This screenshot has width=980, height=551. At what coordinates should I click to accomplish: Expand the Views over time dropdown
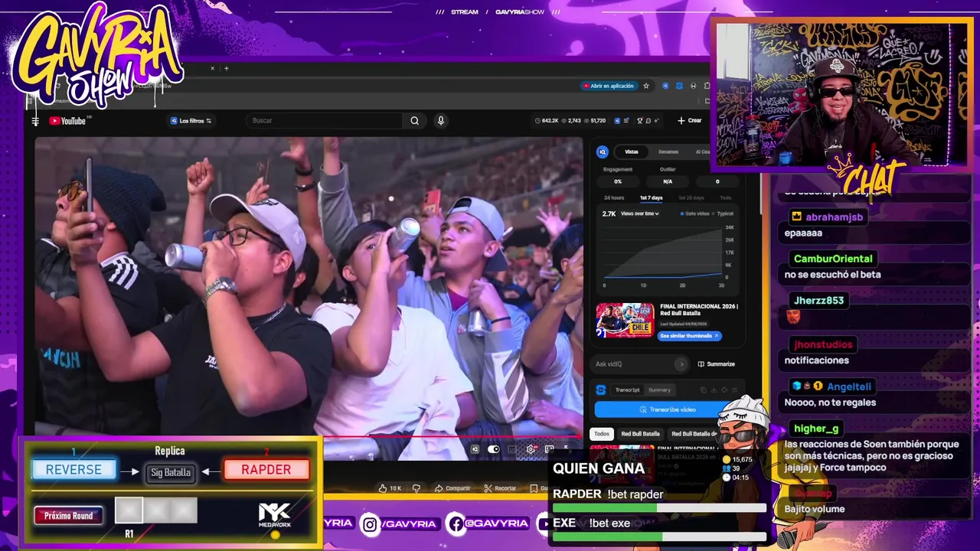pos(640,214)
